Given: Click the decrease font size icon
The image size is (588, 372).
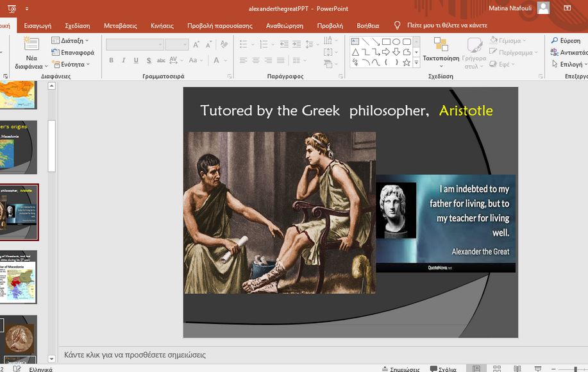Looking at the screenshot, I should pyautogui.click(x=209, y=45).
